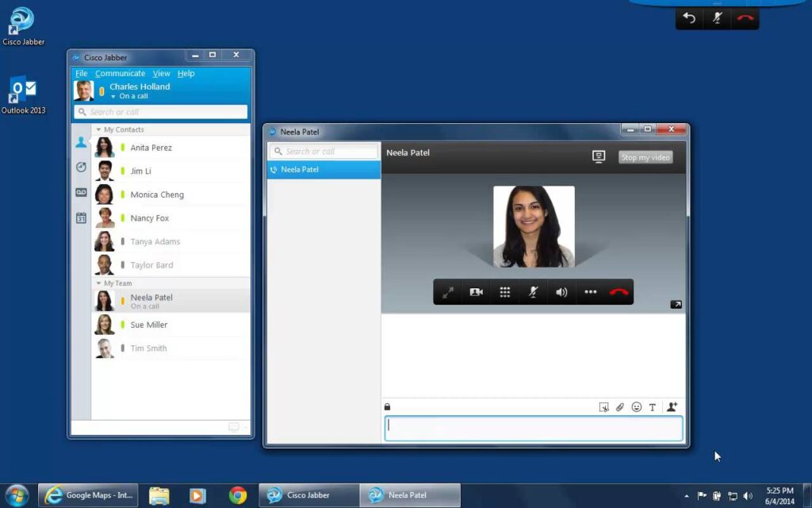
Task: Click the network tray icon
Action: pos(732,496)
